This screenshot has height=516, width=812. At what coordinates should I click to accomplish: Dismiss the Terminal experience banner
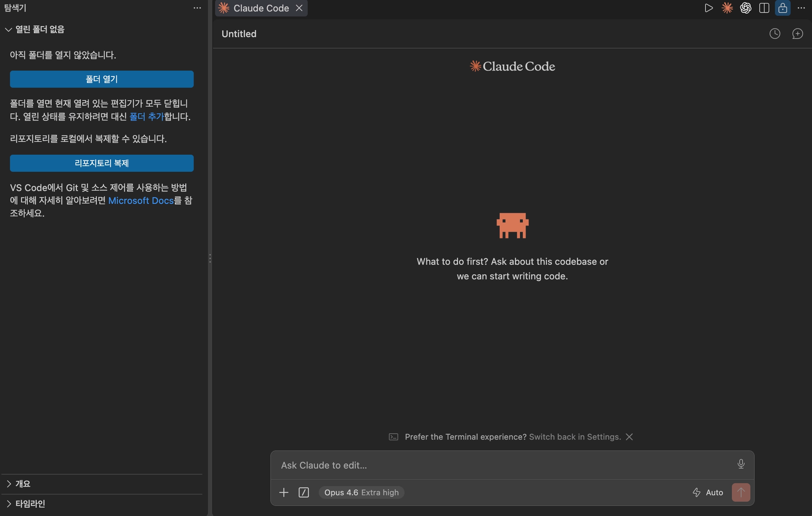tap(629, 437)
